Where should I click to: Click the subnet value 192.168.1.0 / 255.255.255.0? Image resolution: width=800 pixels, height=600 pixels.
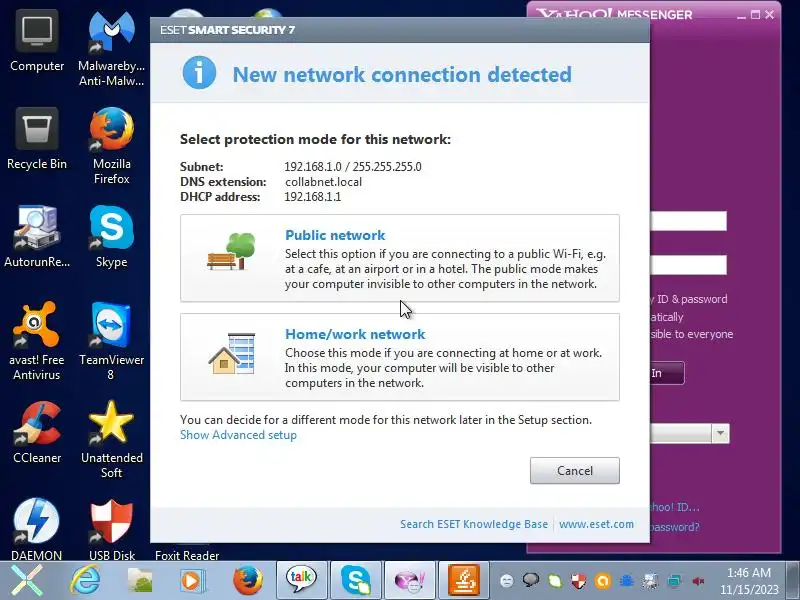pos(353,167)
